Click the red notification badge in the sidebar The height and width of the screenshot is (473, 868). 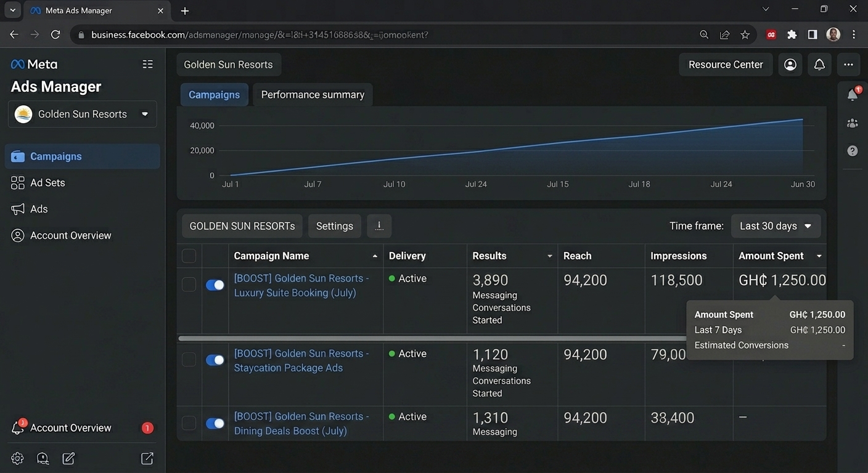point(147,428)
